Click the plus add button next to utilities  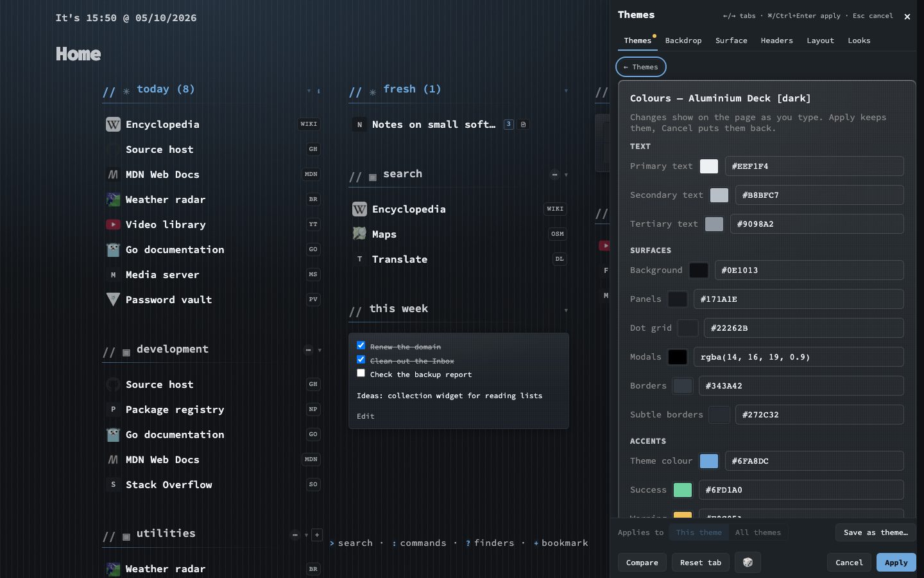click(317, 535)
